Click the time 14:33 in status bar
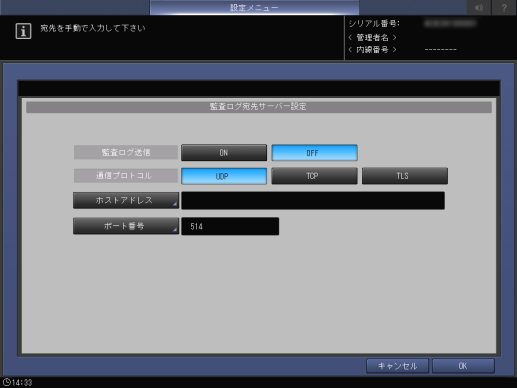 point(22,382)
